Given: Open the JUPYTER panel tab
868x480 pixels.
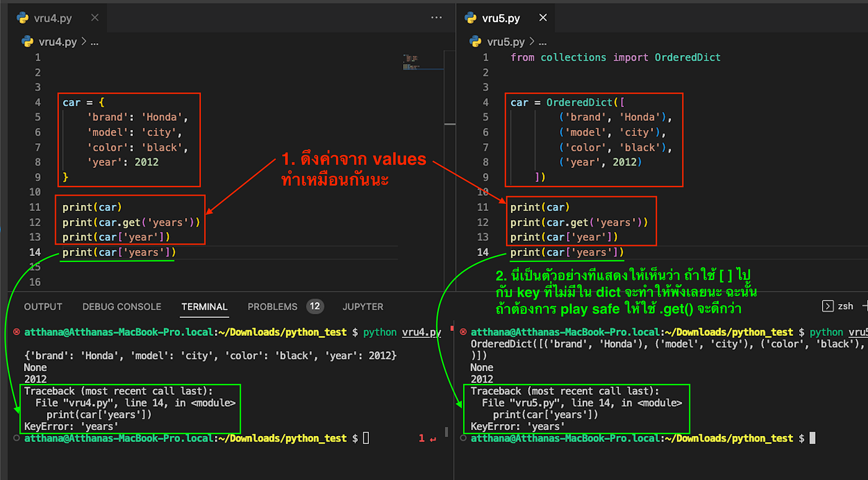Looking at the screenshot, I should [x=363, y=307].
